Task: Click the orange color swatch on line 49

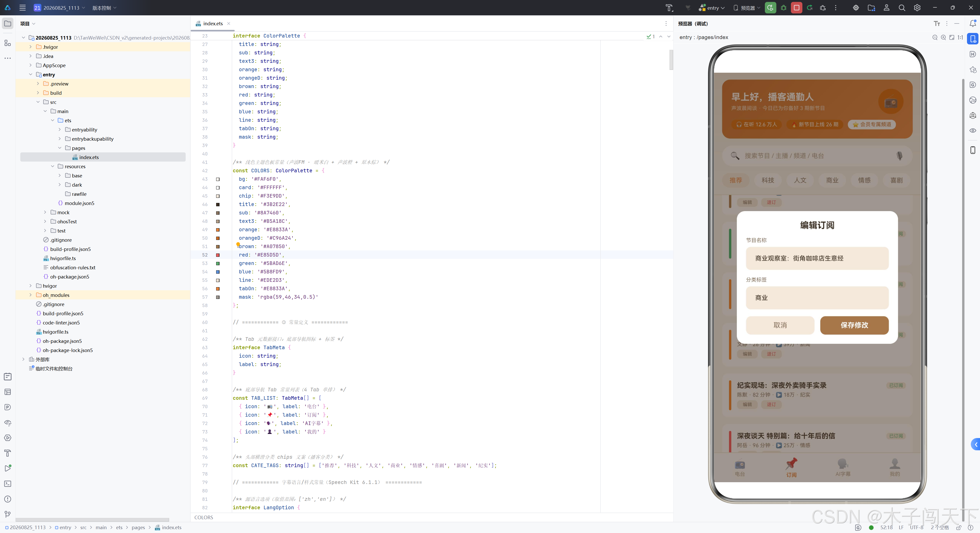Action: point(218,230)
